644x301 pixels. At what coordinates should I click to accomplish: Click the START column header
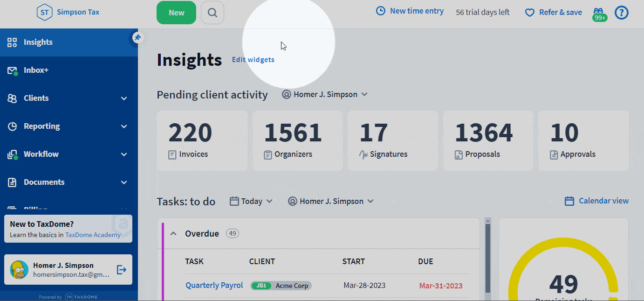click(x=354, y=261)
